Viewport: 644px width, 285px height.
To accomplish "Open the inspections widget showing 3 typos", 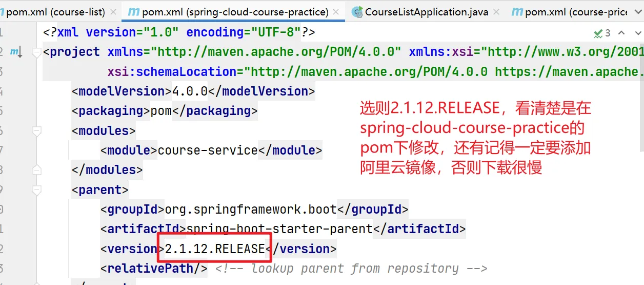I will [x=602, y=33].
